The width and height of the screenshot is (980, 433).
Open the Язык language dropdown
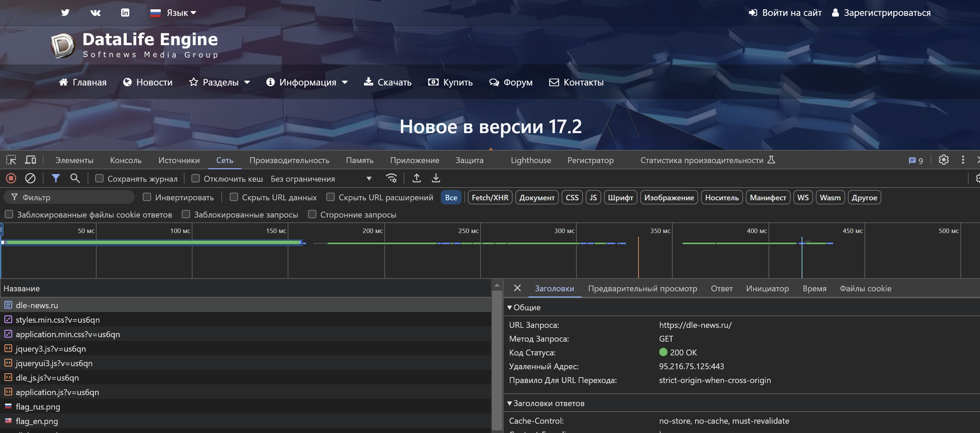pyautogui.click(x=174, y=12)
